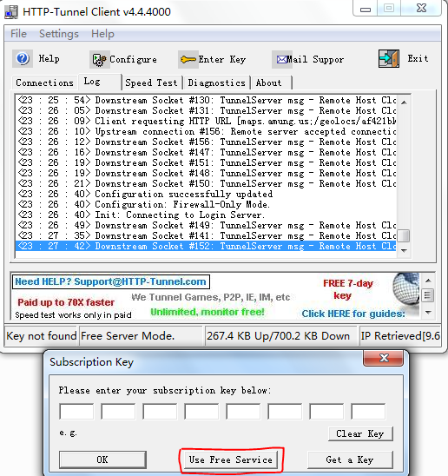The height and width of the screenshot is (476, 448).
Task: Click the seventh subscription key field
Action: tap(326, 412)
